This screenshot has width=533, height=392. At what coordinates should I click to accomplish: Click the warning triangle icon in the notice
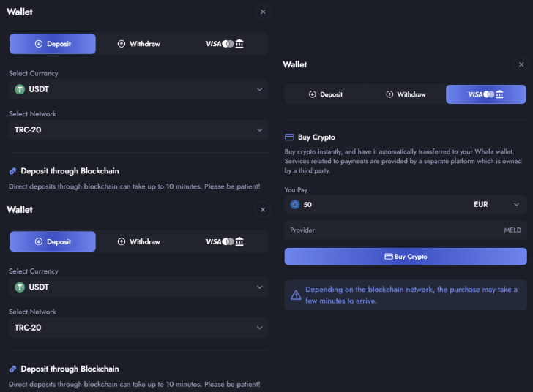coord(296,295)
